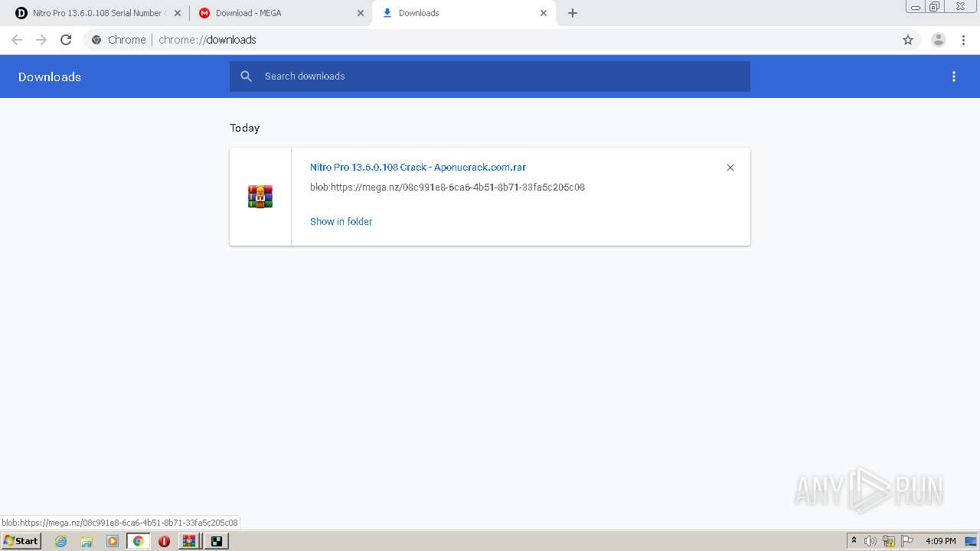Click the blob mega.nz source URL text
980x551 pixels.
click(x=447, y=187)
